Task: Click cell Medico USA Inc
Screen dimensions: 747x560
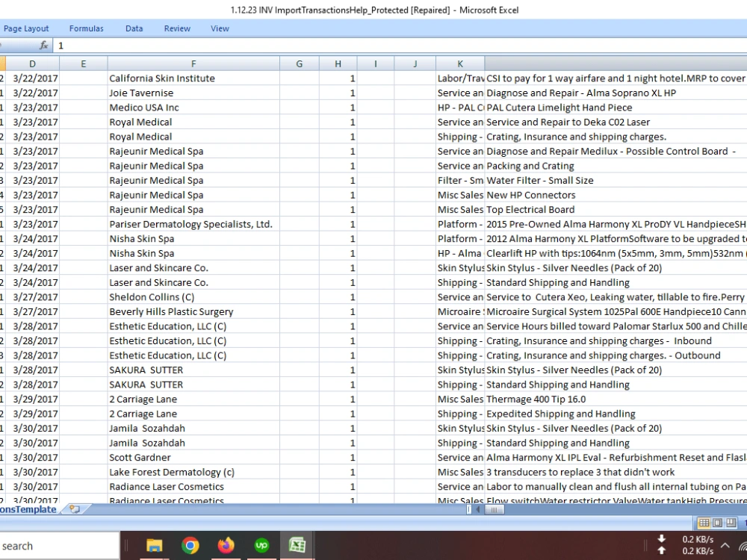Action: tap(193, 108)
